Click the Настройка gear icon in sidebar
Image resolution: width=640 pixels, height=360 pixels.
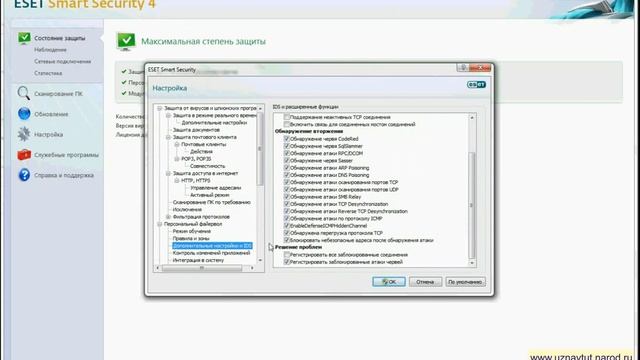(x=24, y=134)
